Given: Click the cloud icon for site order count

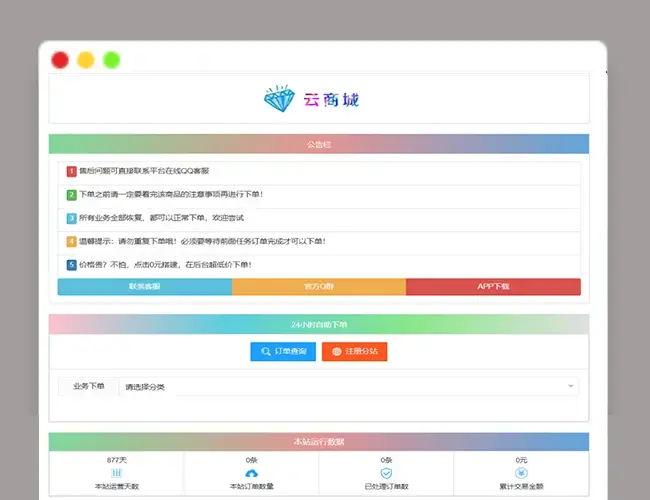Looking at the screenshot, I should tap(251, 473).
